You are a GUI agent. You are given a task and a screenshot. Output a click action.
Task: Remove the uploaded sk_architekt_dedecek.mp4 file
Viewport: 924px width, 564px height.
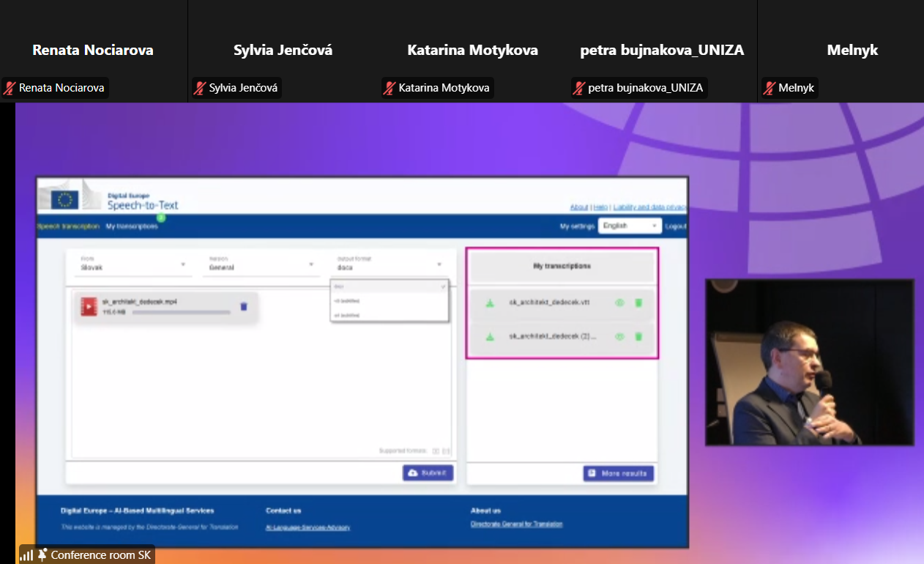click(244, 306)
